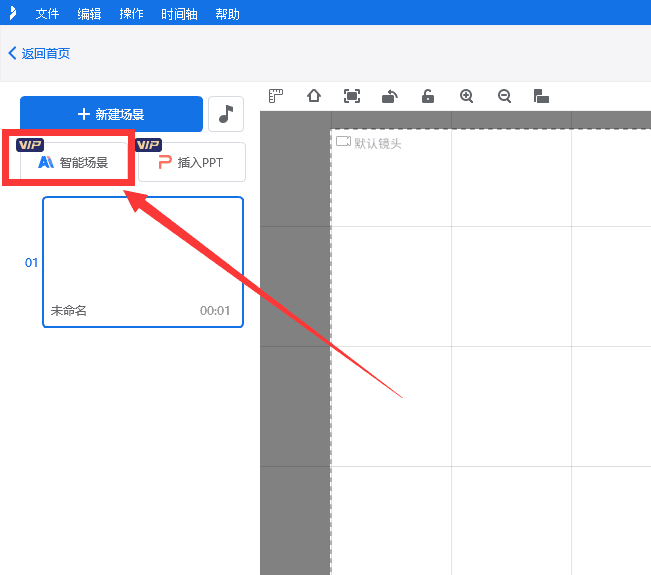Zoom in with the magnifier plus icon
651x575 pixels.
point(466,96)
